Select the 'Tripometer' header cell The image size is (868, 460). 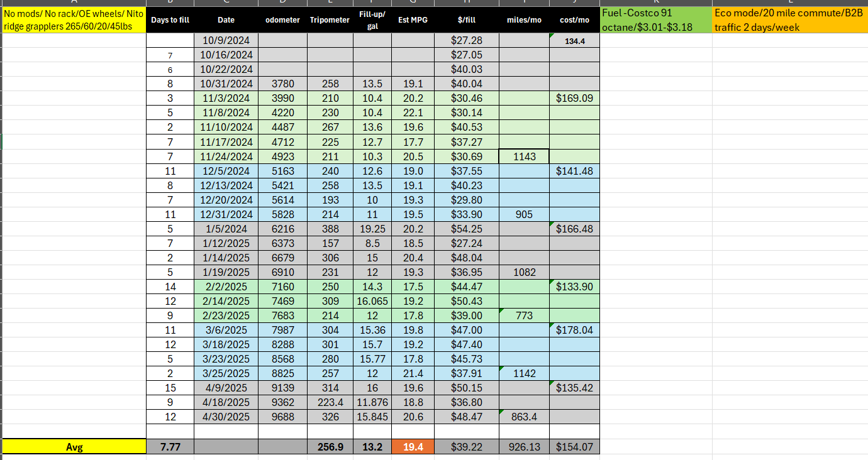click(x=330, y=20)
